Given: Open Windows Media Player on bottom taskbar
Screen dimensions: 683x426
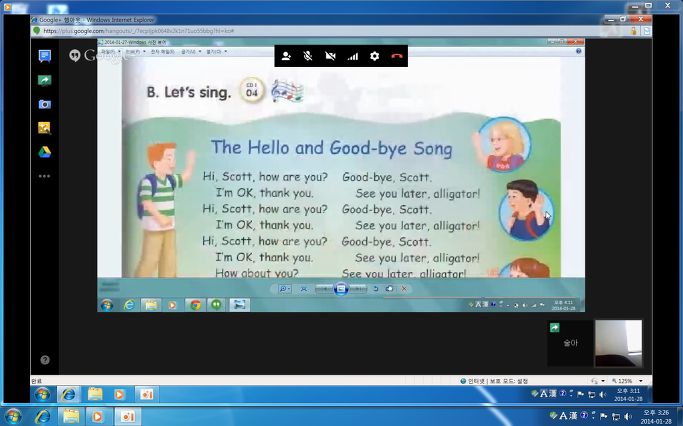Looking at the screenshot, I should 98,417.
